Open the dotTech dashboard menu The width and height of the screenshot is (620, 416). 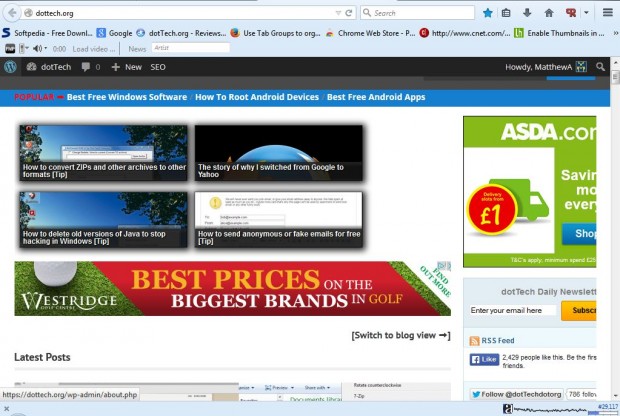[x=49, y=67]
